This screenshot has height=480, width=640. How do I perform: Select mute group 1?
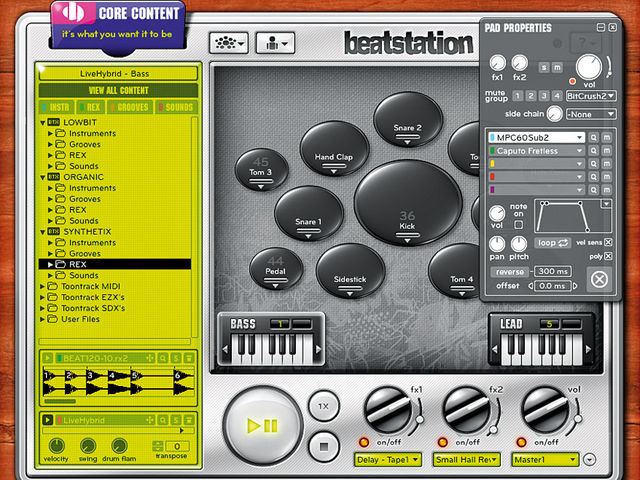[x=518, y=96]
